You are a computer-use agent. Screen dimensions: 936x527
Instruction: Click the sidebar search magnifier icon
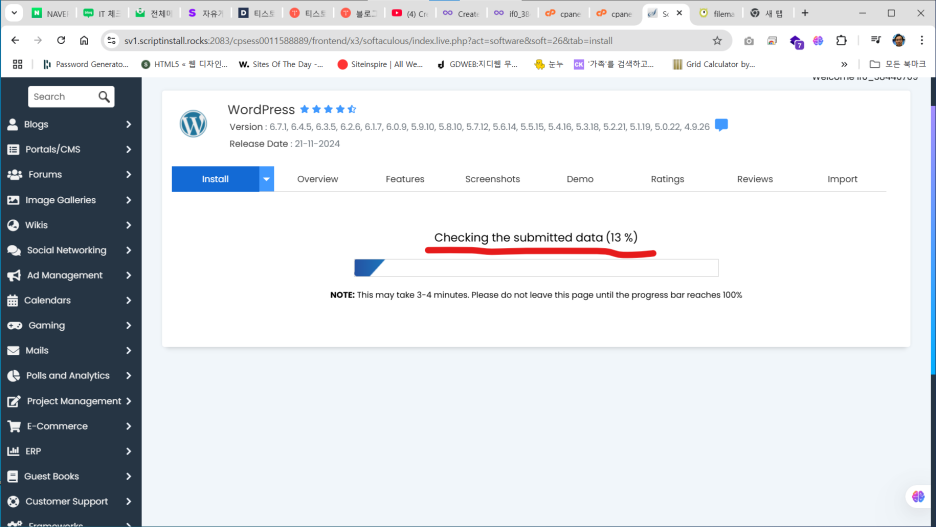[x=104, y=97]
